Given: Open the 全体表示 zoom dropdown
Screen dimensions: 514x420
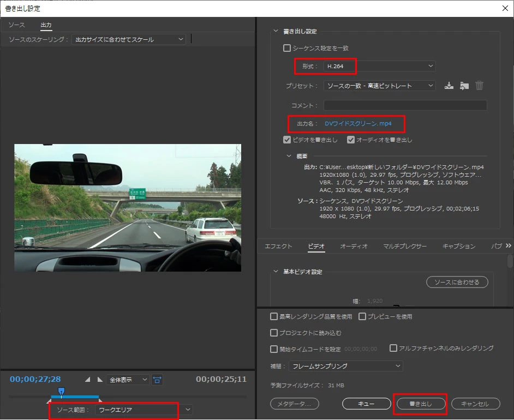Looking at the screenshot, I should click(128, 380).
